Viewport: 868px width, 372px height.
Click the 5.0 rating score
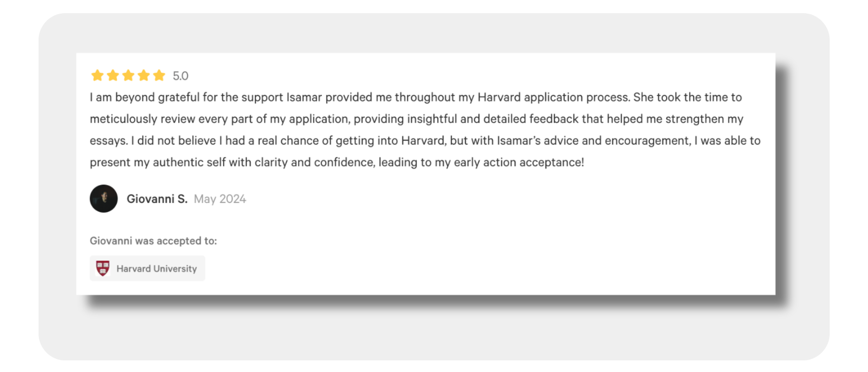pyautogui.click(x=181, y=76)
